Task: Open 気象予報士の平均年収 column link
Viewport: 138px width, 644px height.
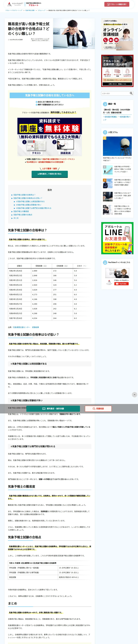Action: coord(123,169)
